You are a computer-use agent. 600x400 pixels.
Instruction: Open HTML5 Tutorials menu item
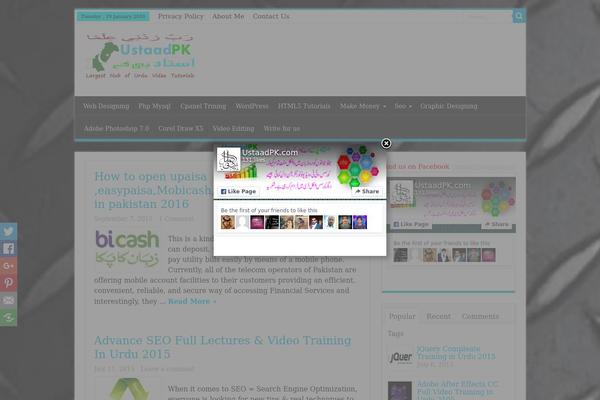[x=304, y=106]
